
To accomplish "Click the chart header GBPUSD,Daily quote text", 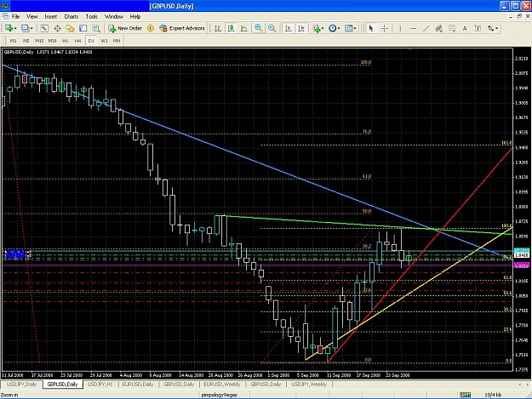I will pos(48,52).
